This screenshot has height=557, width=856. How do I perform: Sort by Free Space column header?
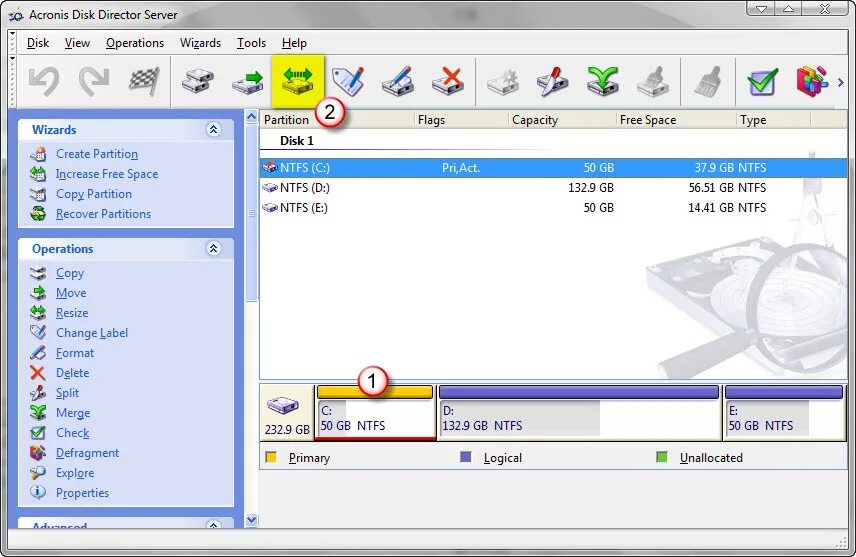coord(676,120)
